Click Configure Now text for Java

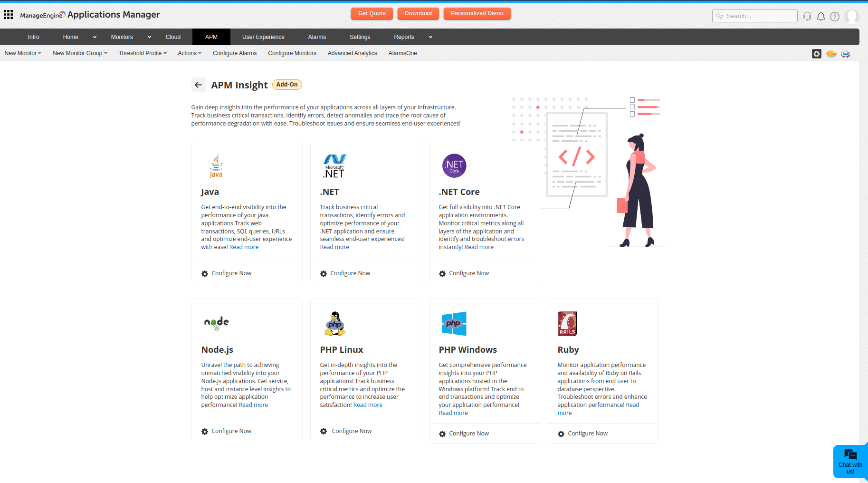pyautogui.click(x=231, y=273)
